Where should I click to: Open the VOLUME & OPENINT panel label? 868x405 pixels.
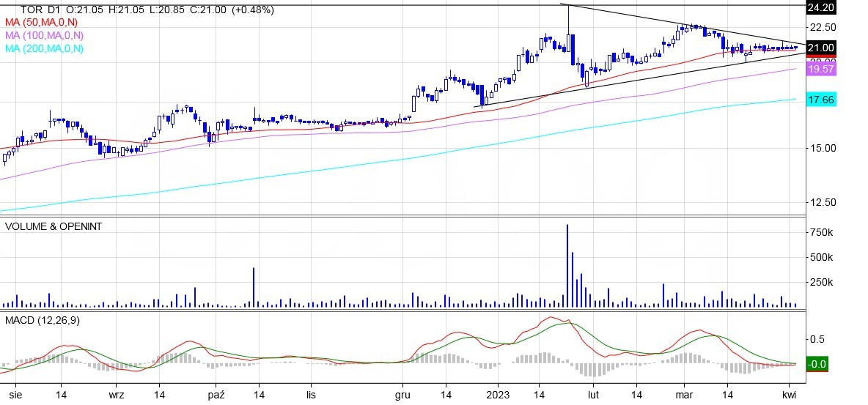[54, 226]
